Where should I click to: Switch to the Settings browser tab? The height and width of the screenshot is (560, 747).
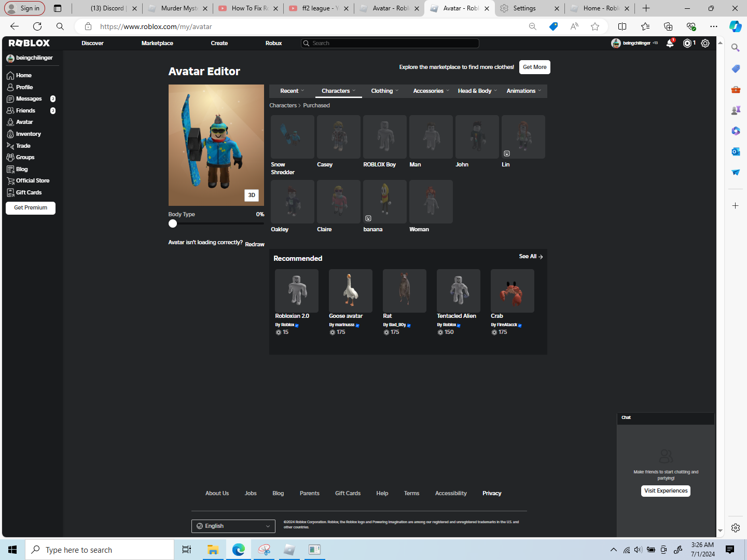pos(529,8)
